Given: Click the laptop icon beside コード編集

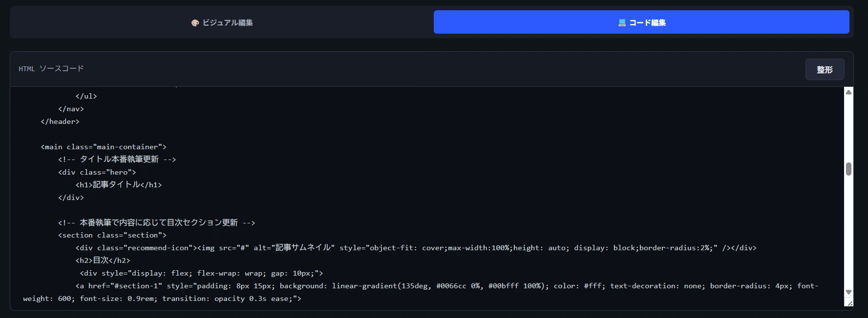Looking at the screenshot, I should pos(622,23).
